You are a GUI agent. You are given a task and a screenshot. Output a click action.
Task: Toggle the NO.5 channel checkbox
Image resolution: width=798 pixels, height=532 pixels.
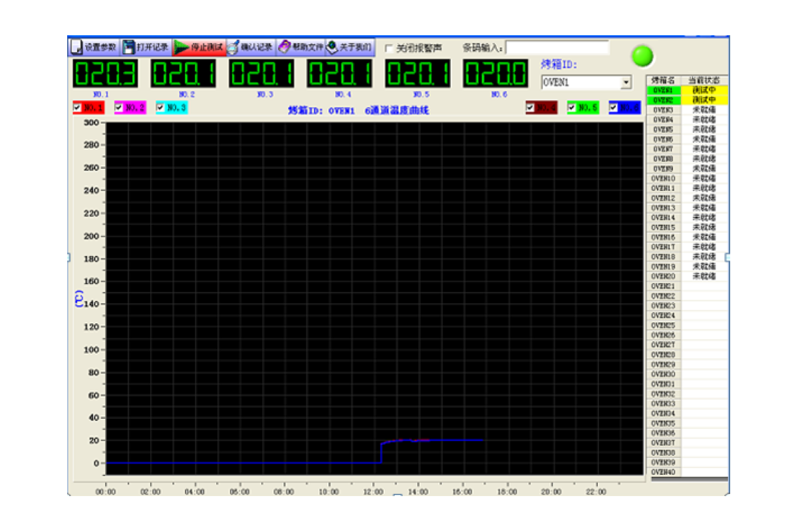tap(571, 107)
